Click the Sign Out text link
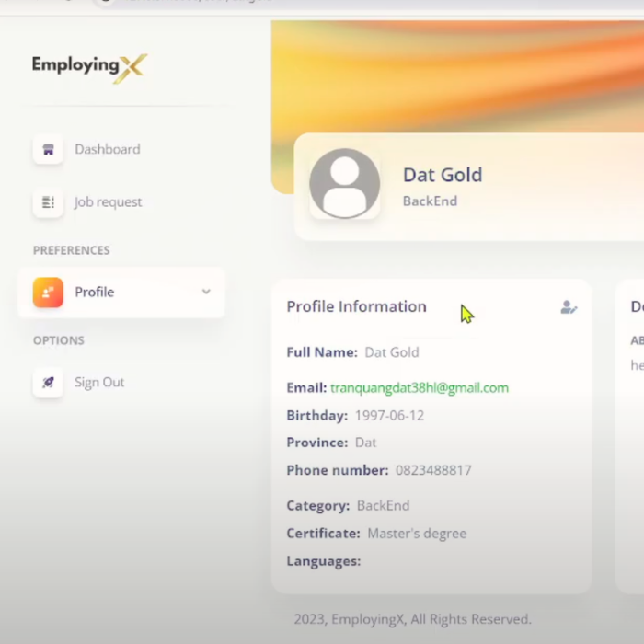 [99, 383]
